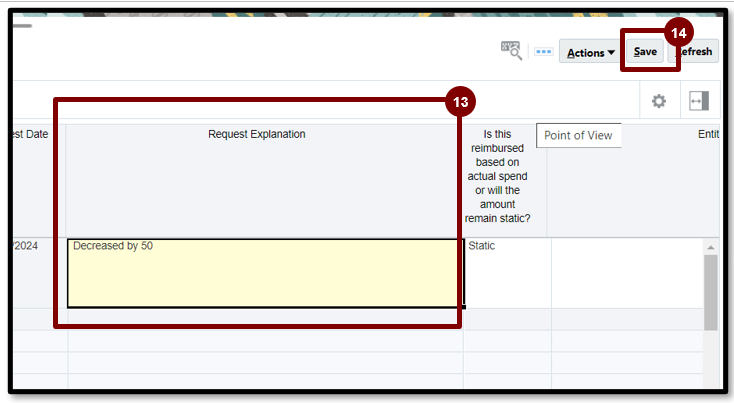
Task: Click the Save button
Action: point(645,51)
